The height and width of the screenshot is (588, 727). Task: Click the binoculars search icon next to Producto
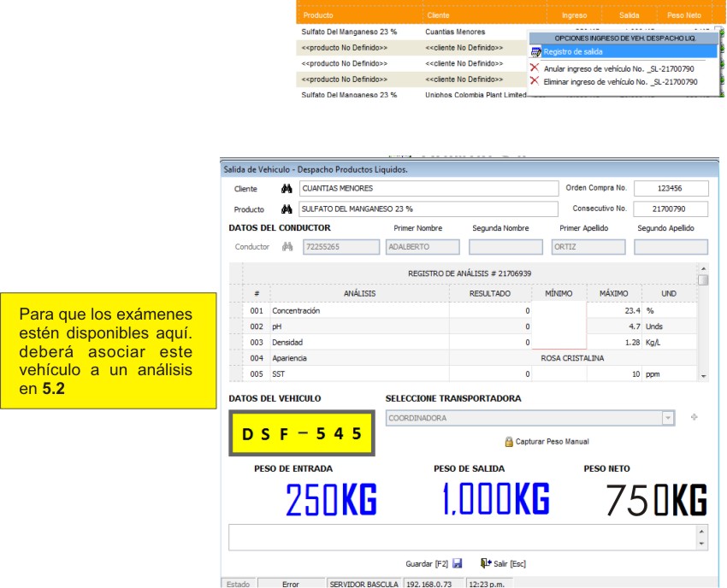click(x=287, y=209)
